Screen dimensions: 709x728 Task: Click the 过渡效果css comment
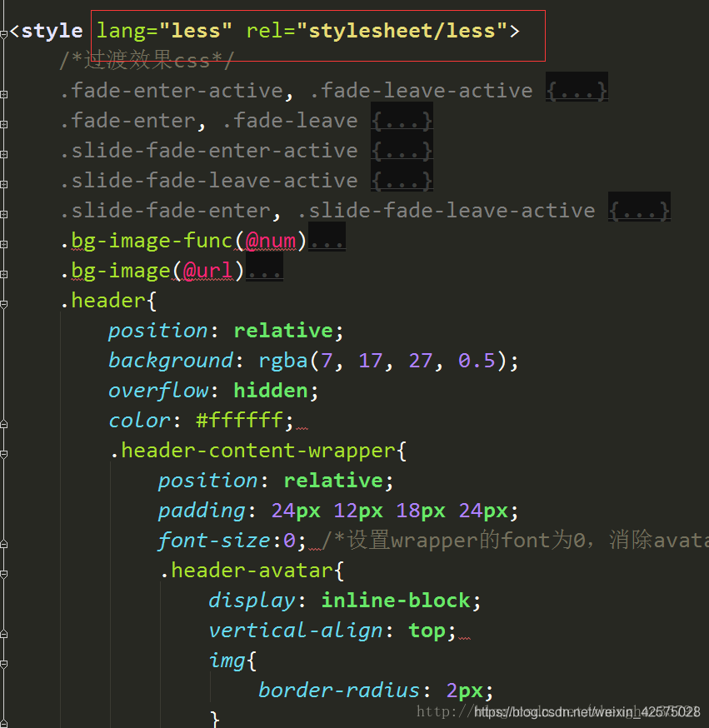point(147,60)
